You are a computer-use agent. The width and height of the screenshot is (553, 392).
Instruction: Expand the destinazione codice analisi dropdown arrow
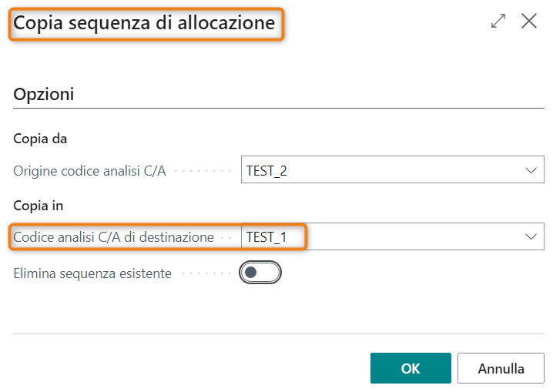(x=530, y=237)
